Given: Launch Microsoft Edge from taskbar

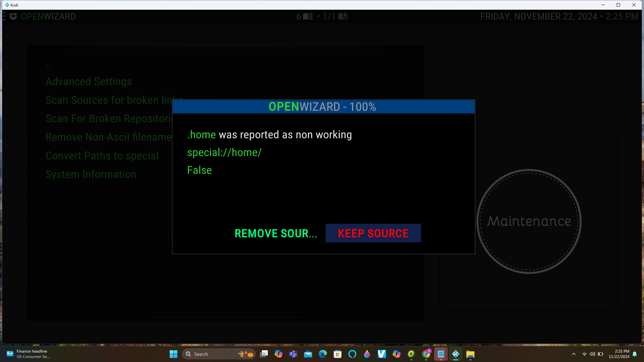Looking at the screenshot, I should click(x=323, y=354).
